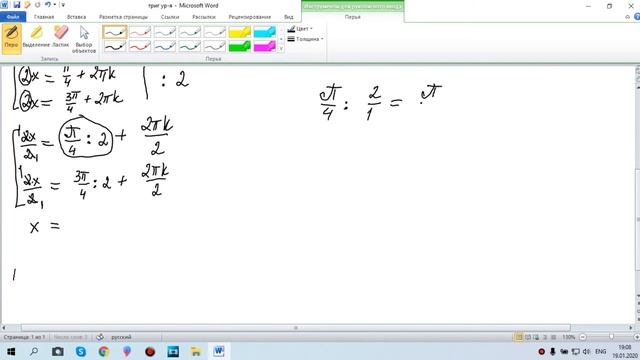640x360 pixels.
Task: Switch input language ENG indicator
Action: coord(600,351)
